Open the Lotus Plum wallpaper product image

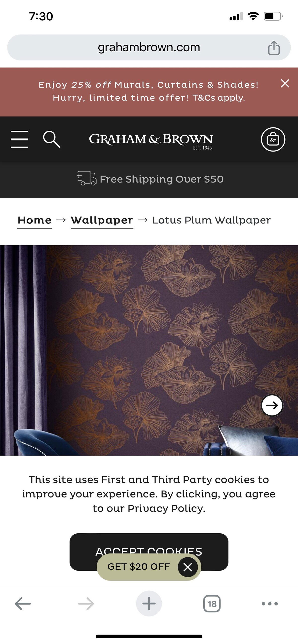click(x=149, y=350)
